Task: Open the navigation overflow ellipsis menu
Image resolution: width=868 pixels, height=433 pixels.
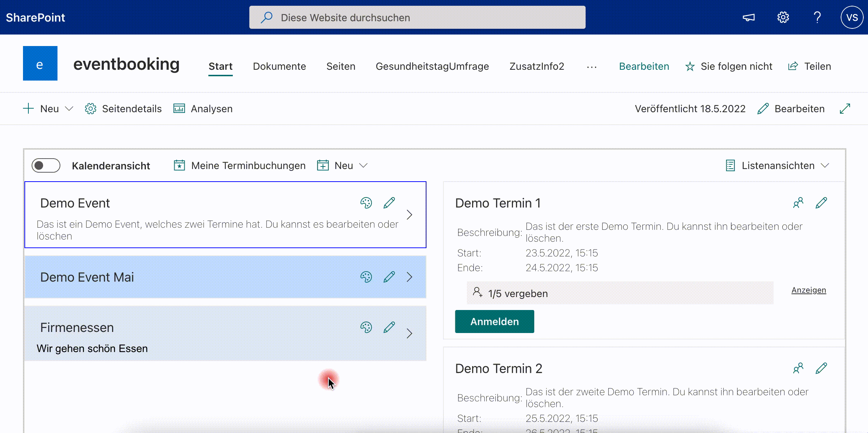Action: coord(592,67)
